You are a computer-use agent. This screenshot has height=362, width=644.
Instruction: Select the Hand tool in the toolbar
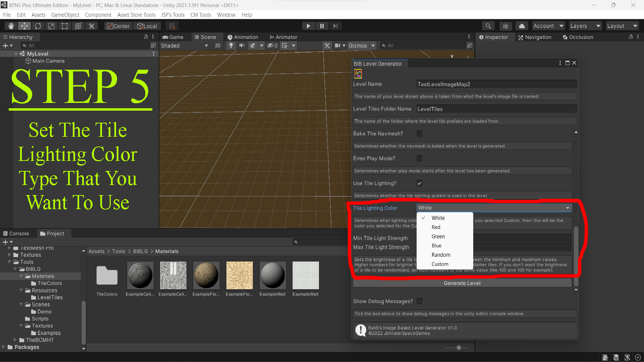pyautogui.click(x=11, y=26)
